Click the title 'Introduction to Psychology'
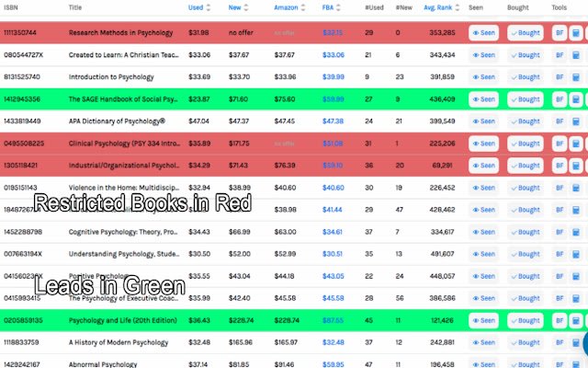The width and height of the screenshot is (588, 368). point(111,77)
